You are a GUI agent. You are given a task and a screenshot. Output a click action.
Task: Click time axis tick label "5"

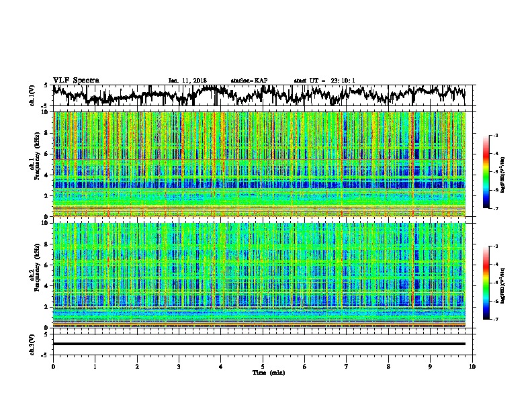263,367
